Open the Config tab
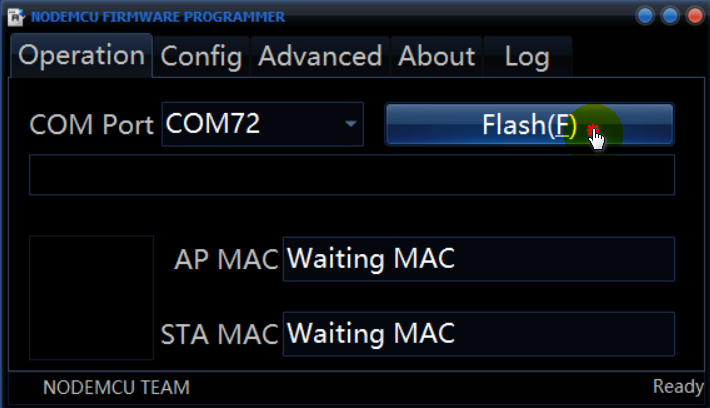Image resolution: width=710 pixels, height=408 pixels. click(x=201, y=56)
